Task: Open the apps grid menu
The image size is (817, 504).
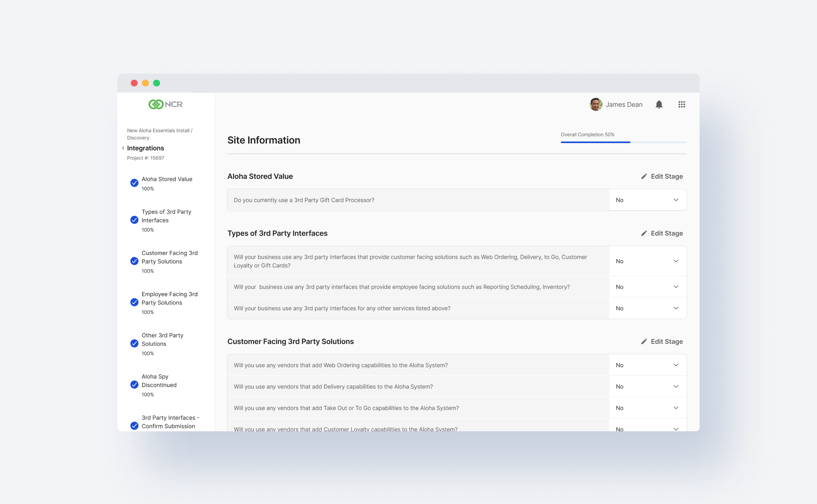Action: pos(682,105)
